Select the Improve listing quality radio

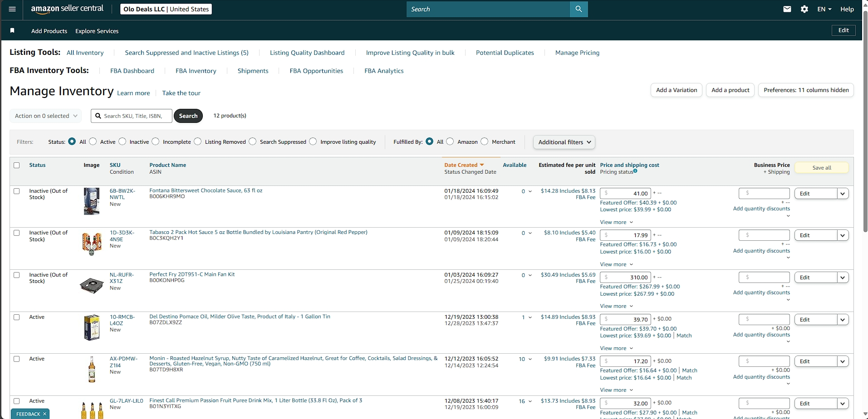click(313, 141)
